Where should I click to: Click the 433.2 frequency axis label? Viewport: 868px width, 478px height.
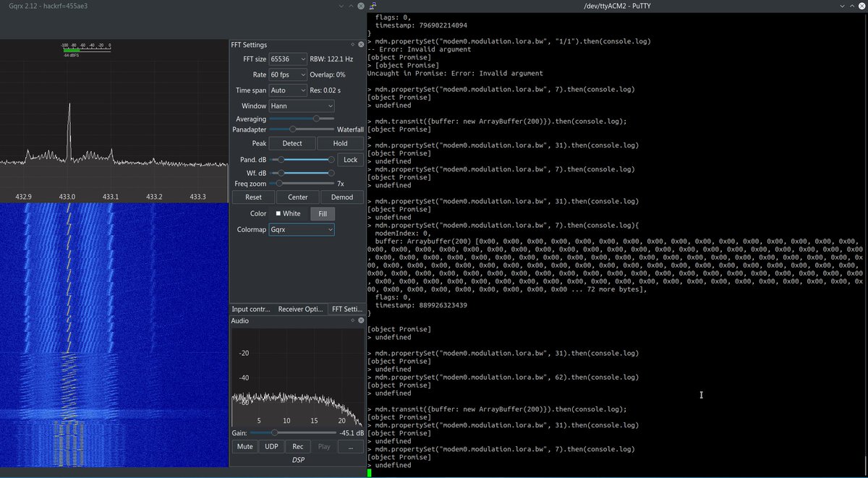pos(154,196)
